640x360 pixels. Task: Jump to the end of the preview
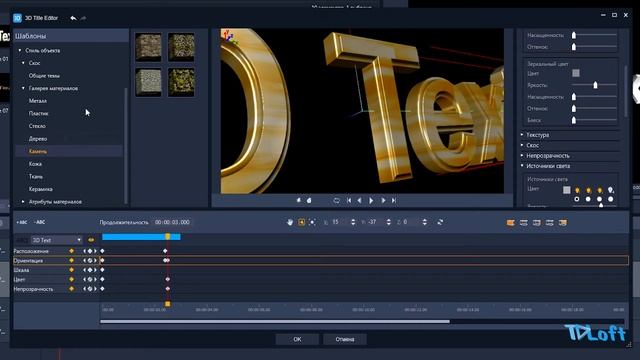(x=394, y=200)
